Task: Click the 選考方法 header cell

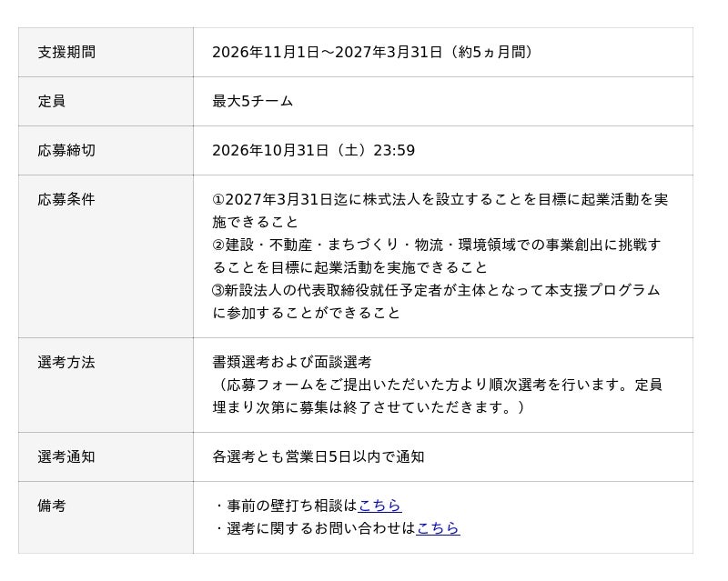Action: [x=106, y=386]
